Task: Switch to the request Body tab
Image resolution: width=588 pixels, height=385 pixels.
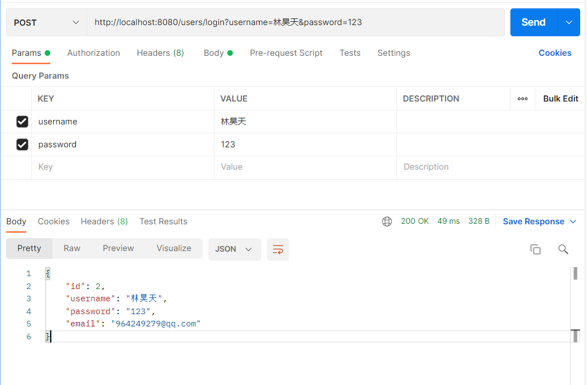Action: [x=218, y=53]
